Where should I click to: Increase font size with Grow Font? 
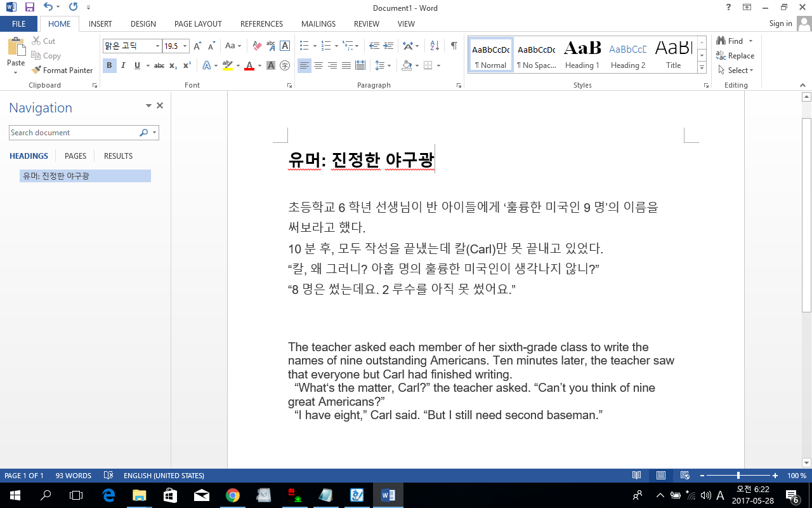[197, 46]
